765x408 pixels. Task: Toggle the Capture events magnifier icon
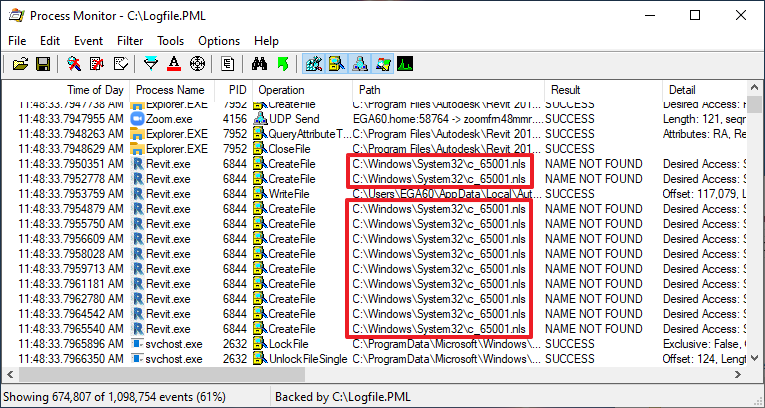[x=74, y=64]
